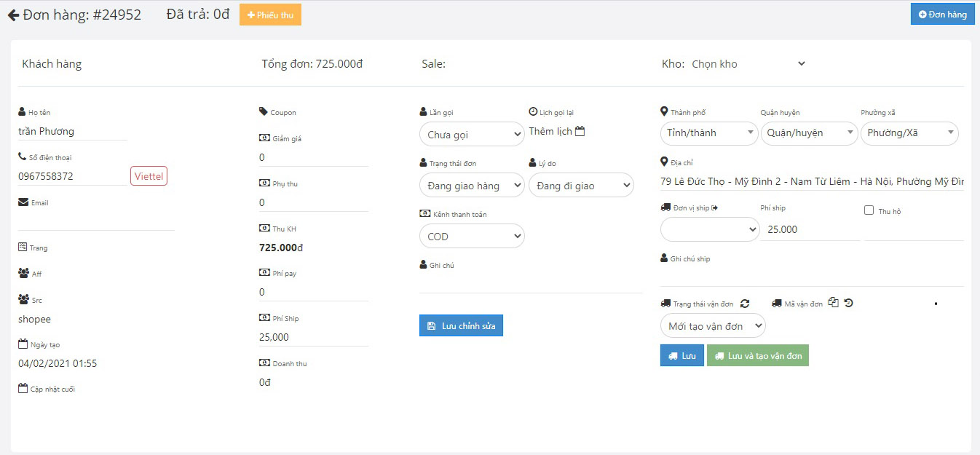Click the Lưu chỉnh sửa button
This screenshot has height=455, width=980.
[461, 326]
